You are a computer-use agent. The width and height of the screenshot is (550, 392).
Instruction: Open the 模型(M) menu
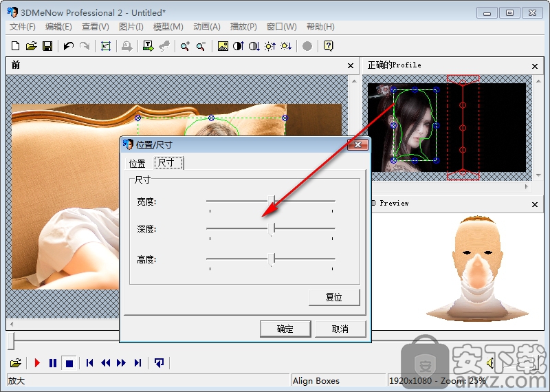pyautogui.click(x=168, y=27)
